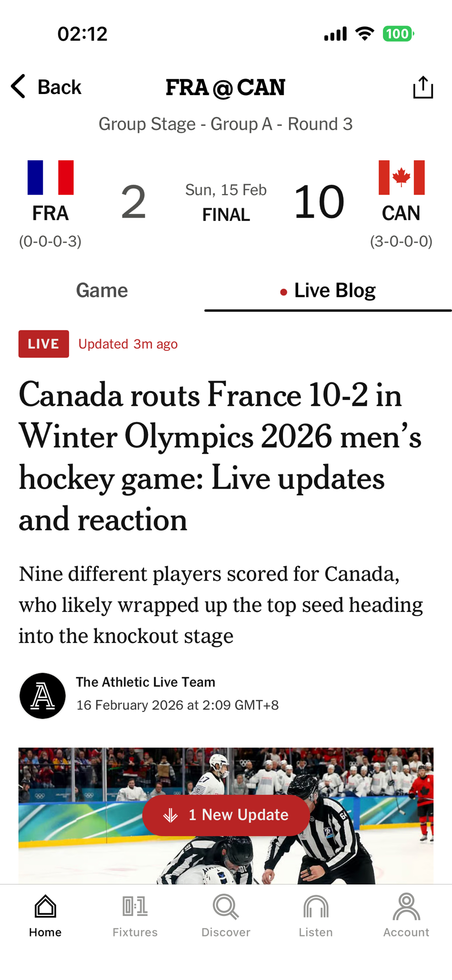
Task: Tap the France flag icon
Action: pyautogui.click(x=50, y=177)
